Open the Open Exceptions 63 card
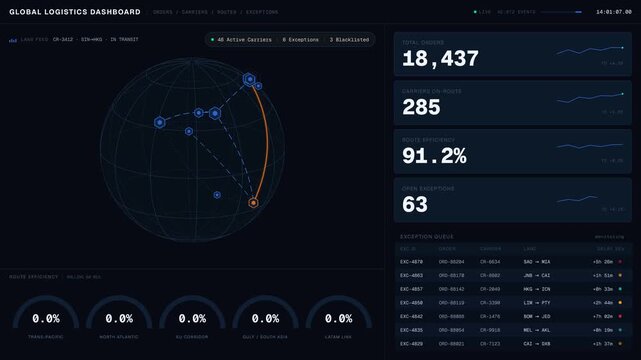The width and height of the screenshot is (641, 360). tap(513, 200)
